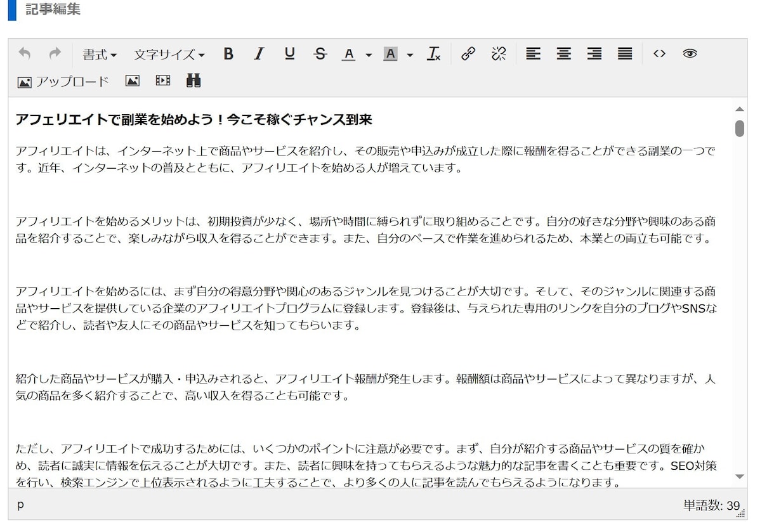The image size is (774, 532).
Task: Open the source code view
Action: tap(659, 54)
